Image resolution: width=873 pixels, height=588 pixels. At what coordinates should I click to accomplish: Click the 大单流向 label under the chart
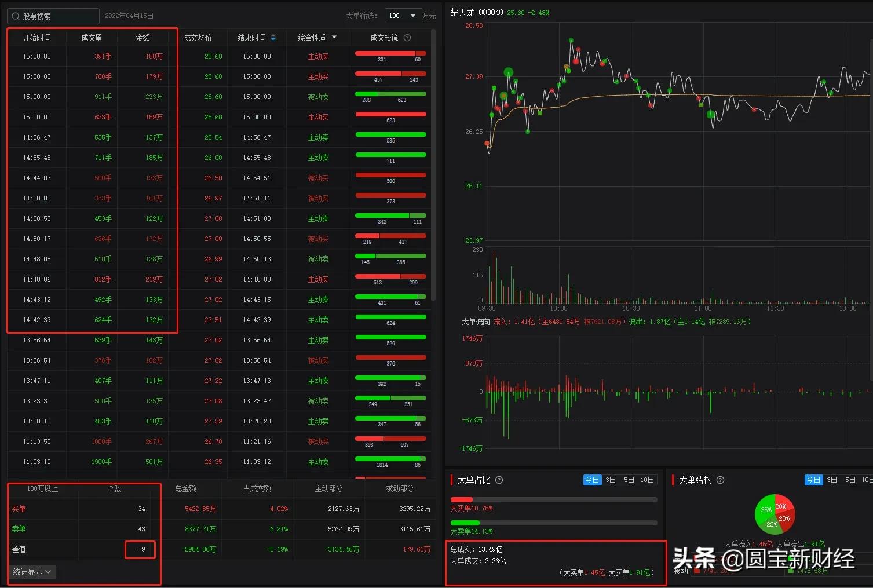(476, 322)
